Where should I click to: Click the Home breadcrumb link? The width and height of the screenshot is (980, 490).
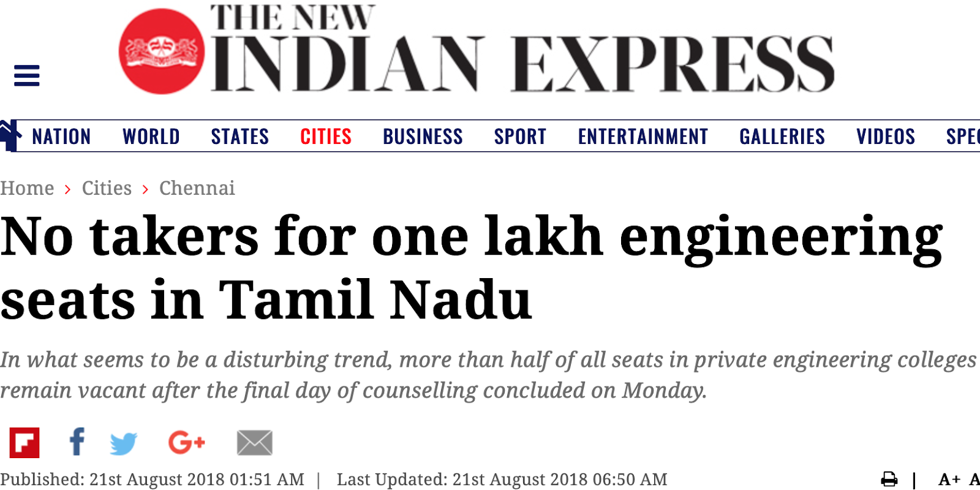coord(27,188)
